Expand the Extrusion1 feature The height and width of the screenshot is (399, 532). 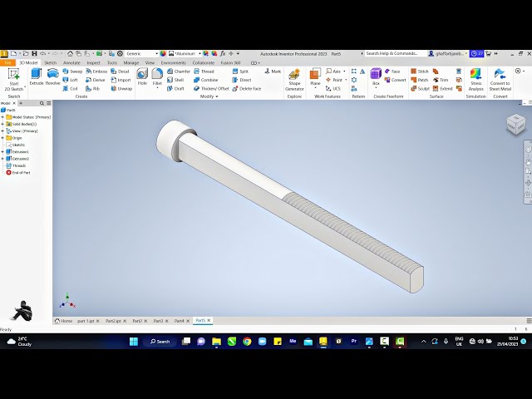2,151
